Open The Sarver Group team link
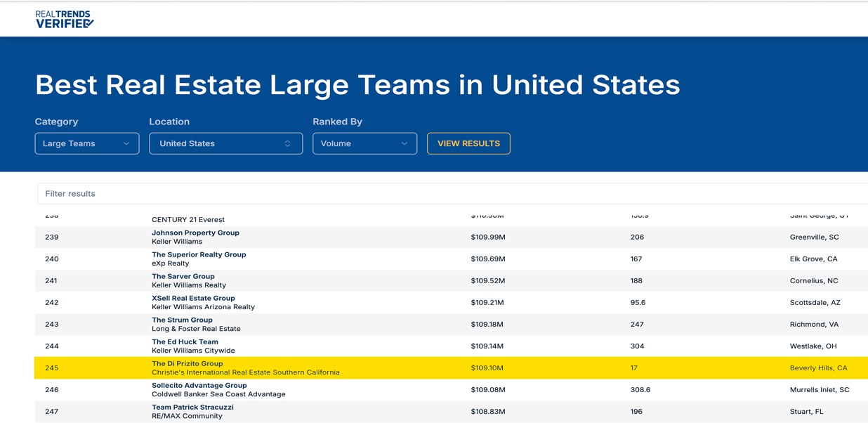This screenshot has width=868, height=423. [x=183, y=276]
